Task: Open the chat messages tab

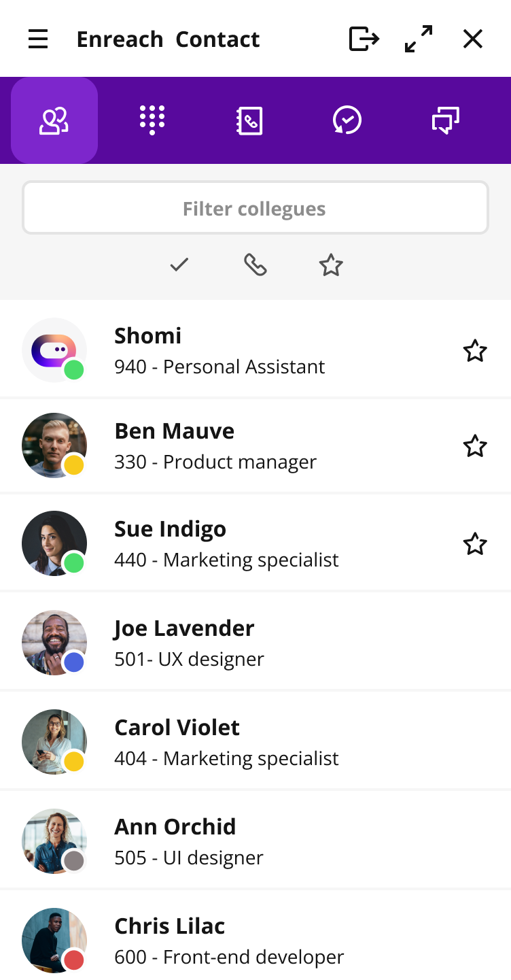Action: [x=446, y=121]
